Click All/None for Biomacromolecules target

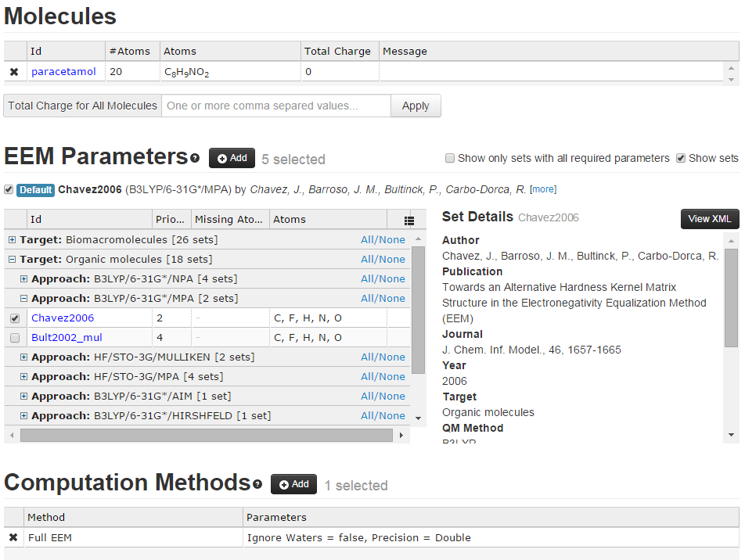(383, 240)
